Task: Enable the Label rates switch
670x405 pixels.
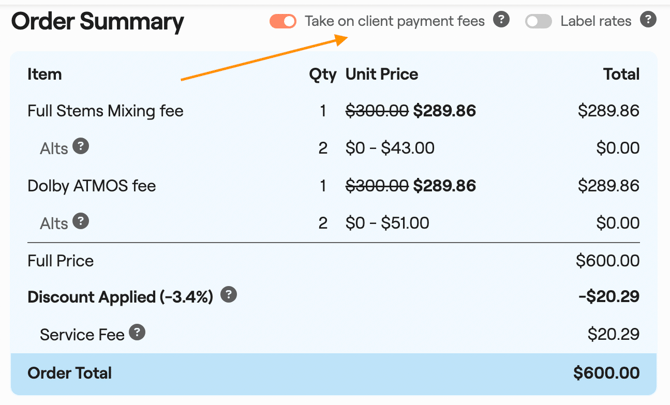Action: point(538,21)
